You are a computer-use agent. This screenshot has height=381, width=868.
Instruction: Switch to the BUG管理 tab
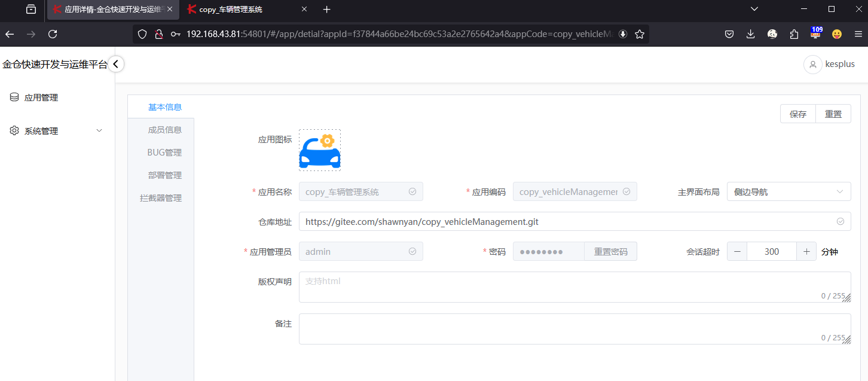point(164,153)
